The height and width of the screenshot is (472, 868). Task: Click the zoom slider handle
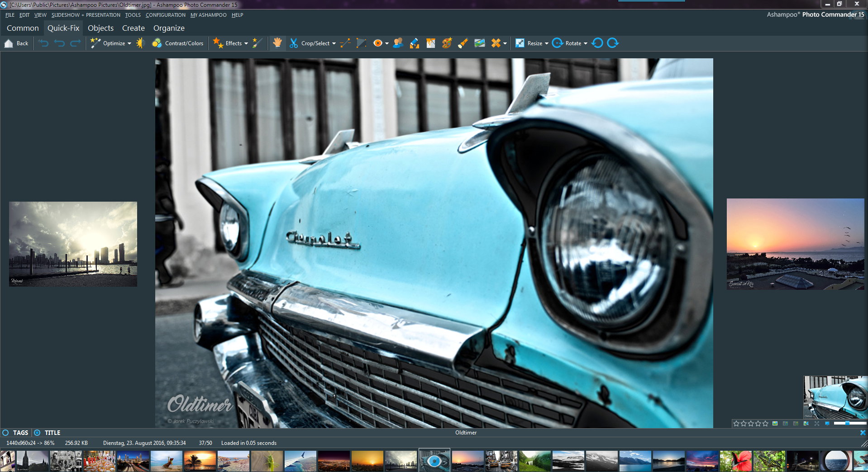pyautogui.click(x=847, y=423)
